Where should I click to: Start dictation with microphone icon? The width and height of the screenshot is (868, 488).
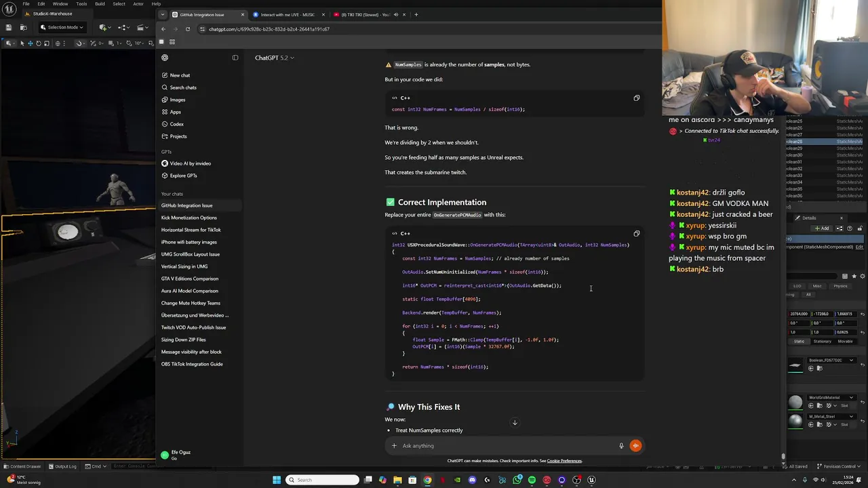(x=621, y=446)
